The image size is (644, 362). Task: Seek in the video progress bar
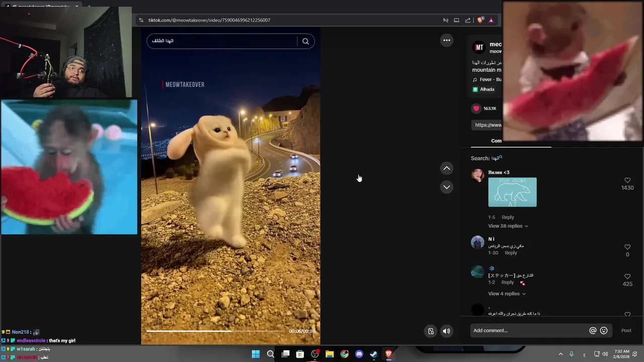[215, 331]
